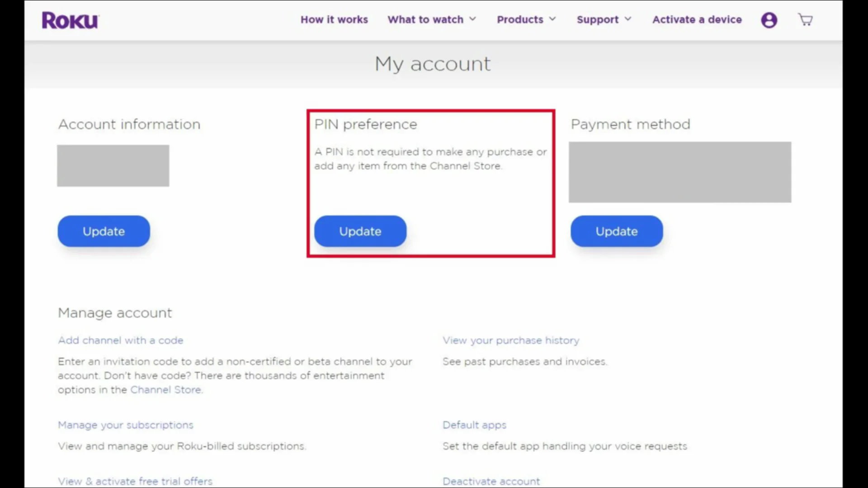868x488 pixels.
Task: Expand the Support dropdown chevron
Action: coord(627,19)
